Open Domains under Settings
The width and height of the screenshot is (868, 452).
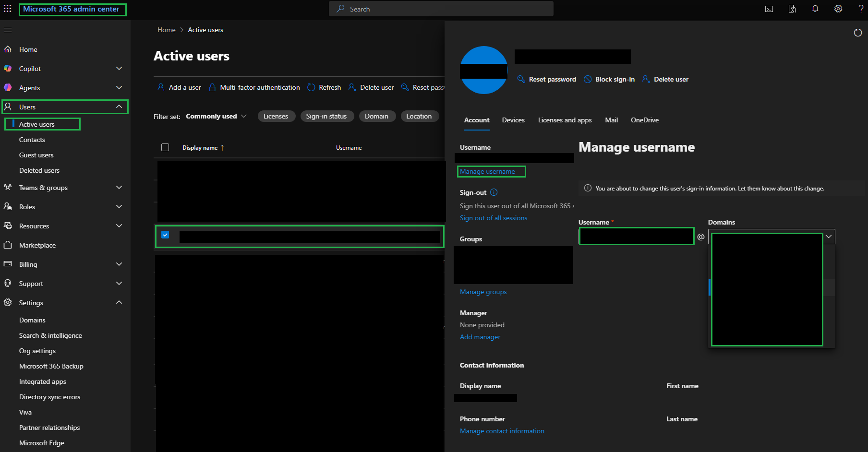coord(32,320)
